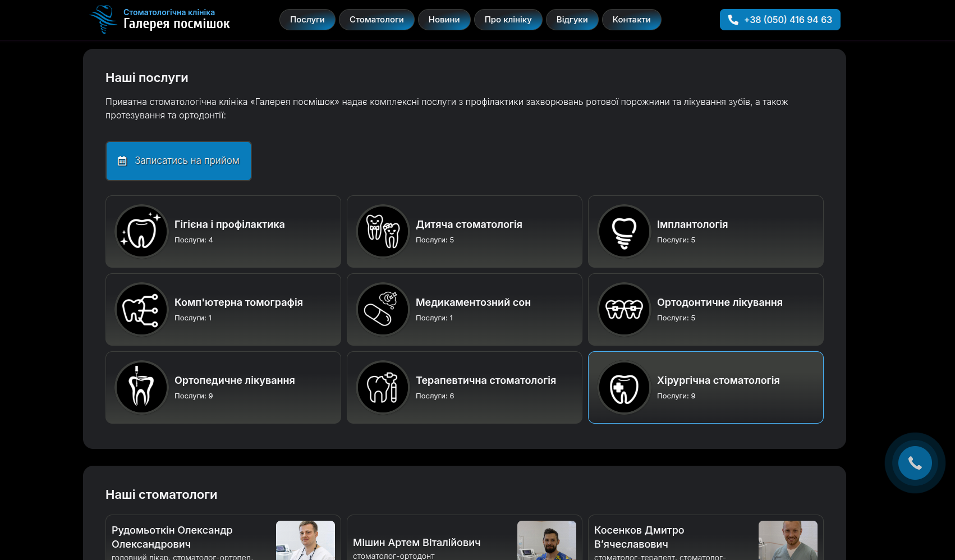Navigate to Про клініку page
This screenshot has height=560, width=955.
coord(508,20)
